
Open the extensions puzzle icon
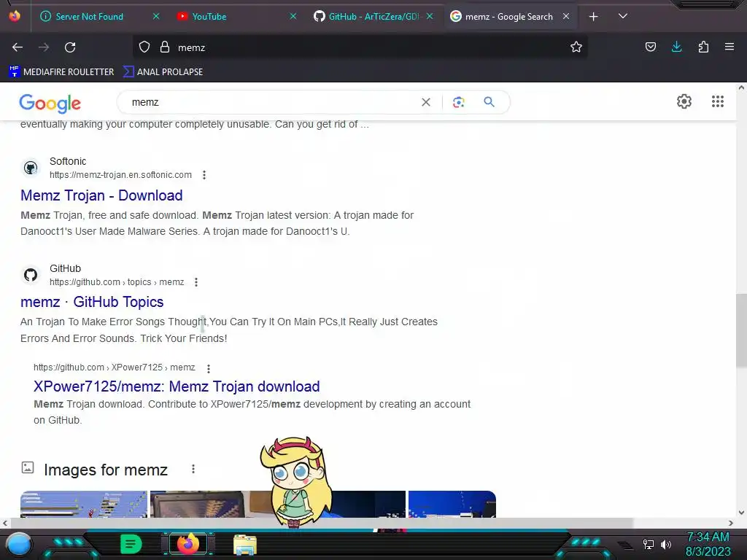point(703,47)
